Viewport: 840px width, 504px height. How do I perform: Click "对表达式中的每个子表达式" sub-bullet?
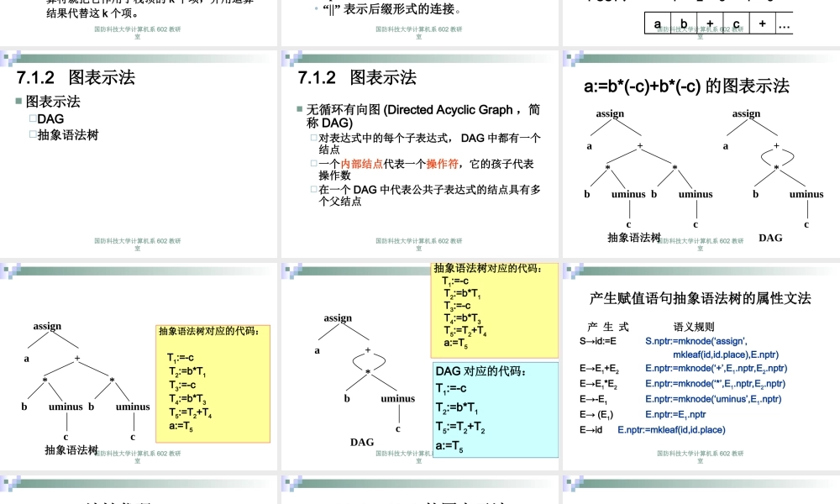tap(429, 138)
